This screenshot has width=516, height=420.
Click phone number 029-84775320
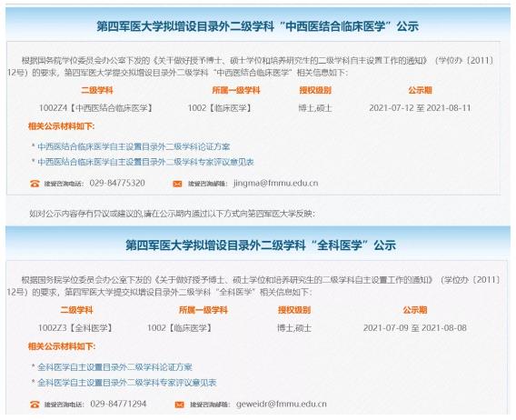(117, 183)
